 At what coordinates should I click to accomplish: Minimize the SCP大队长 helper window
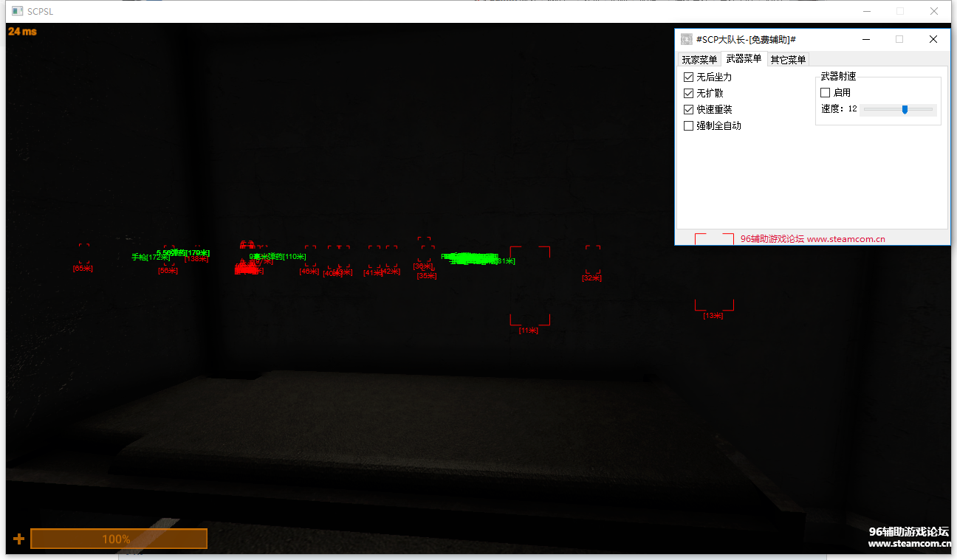tap(865, 39)
